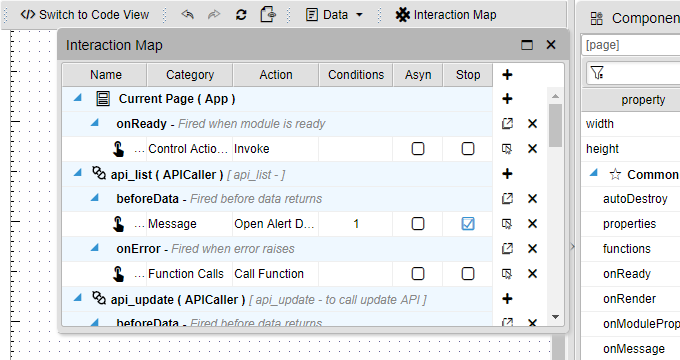Open Interaction Map from toolbar

[x=446, y=15]
